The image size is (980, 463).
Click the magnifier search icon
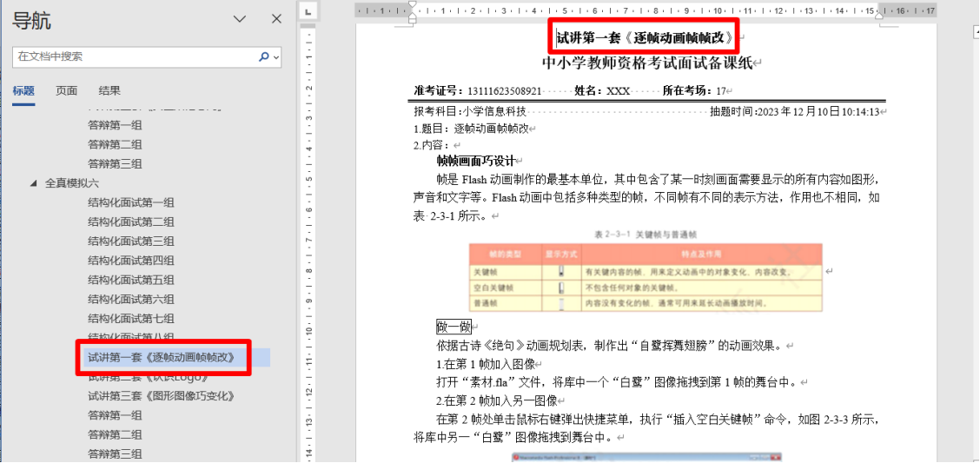click(264, 56)
